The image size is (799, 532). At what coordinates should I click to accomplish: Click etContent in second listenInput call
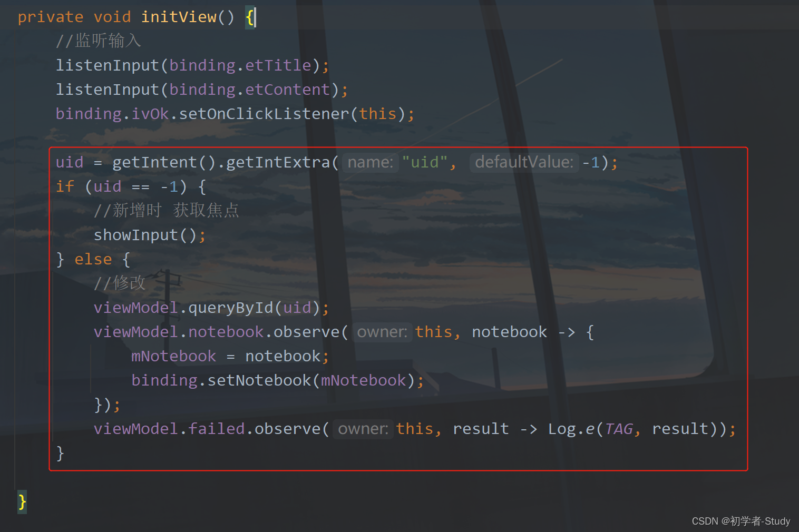tap(288, 90)
